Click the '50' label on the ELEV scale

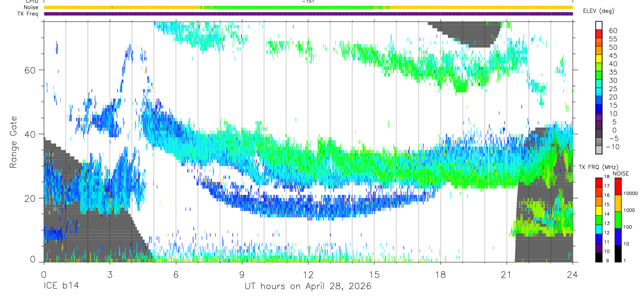click(x=613, y=47)
